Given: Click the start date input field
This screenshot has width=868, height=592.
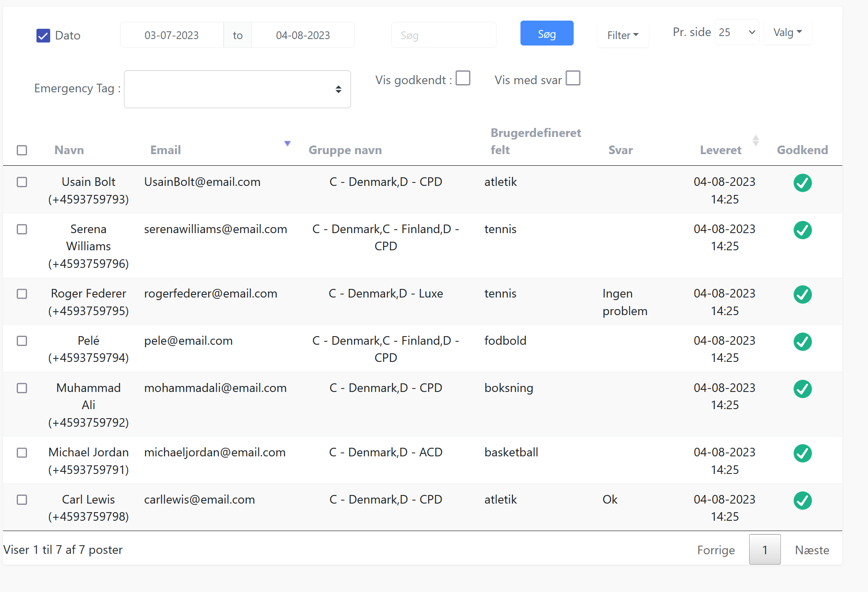Looking at the screenshot, I should [173, 34].
